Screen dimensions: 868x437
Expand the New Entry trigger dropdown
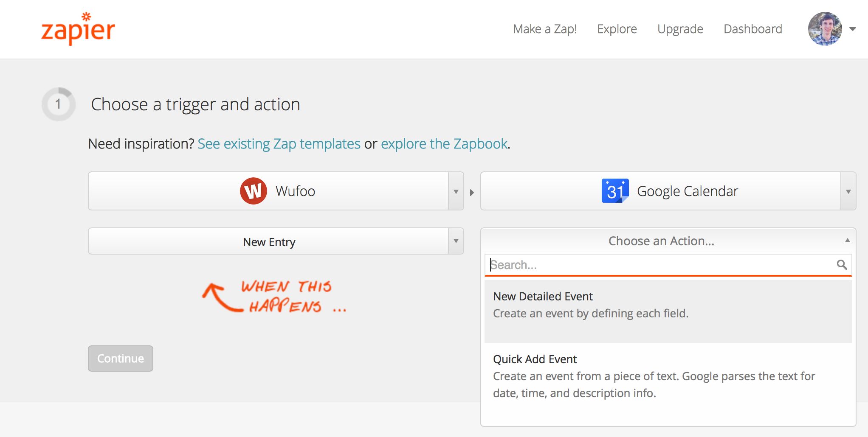click(x=456, y=241)
